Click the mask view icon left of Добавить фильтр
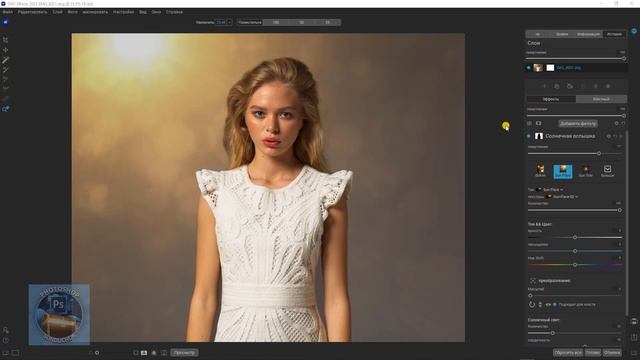 (x=538, y=123)
